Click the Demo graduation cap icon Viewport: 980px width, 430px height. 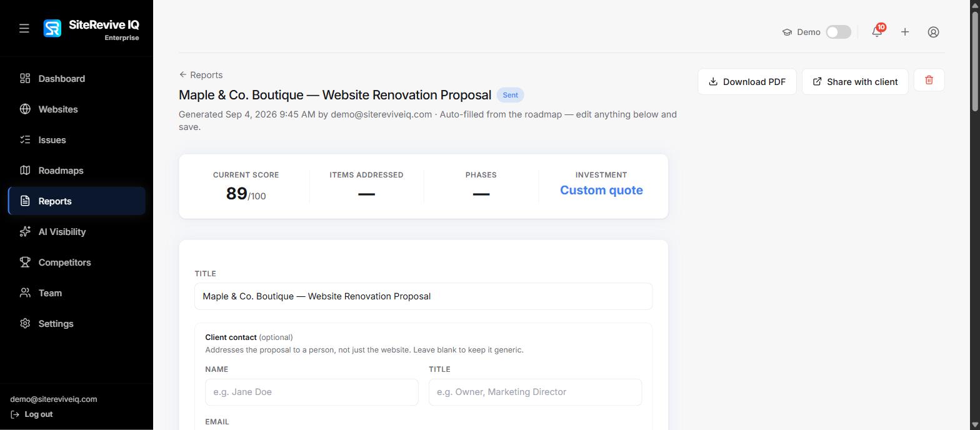coord(787,32)
